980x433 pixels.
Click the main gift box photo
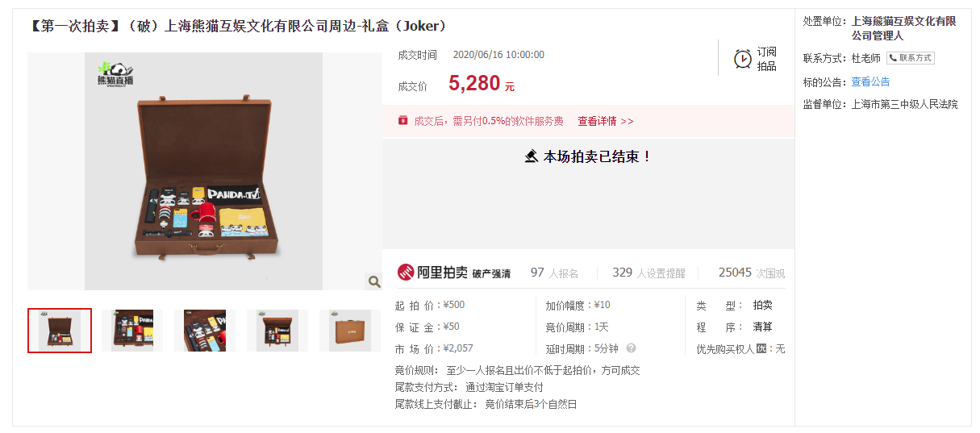[204, 171]
